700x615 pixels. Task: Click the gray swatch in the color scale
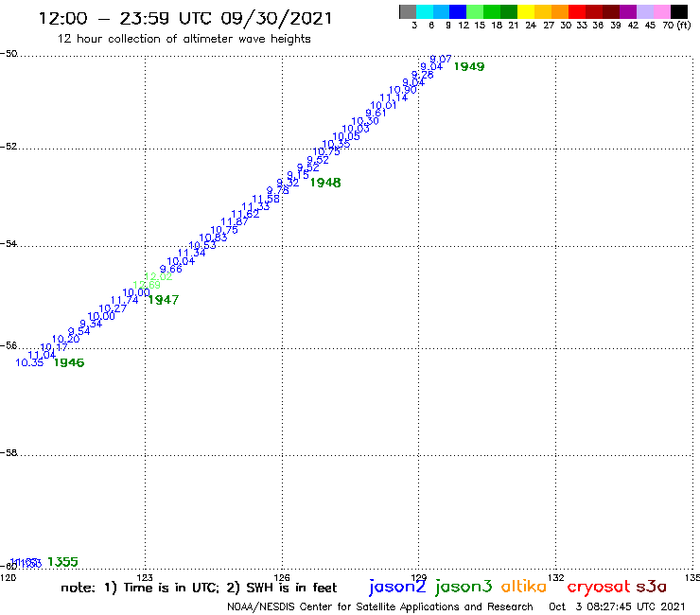click(408, 11)
